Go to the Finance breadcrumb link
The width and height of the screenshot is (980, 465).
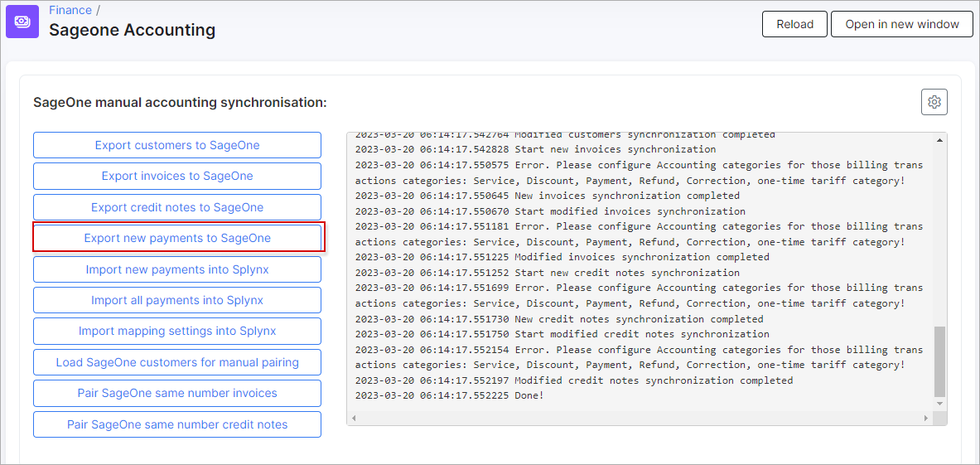click(x=70, y=10)
